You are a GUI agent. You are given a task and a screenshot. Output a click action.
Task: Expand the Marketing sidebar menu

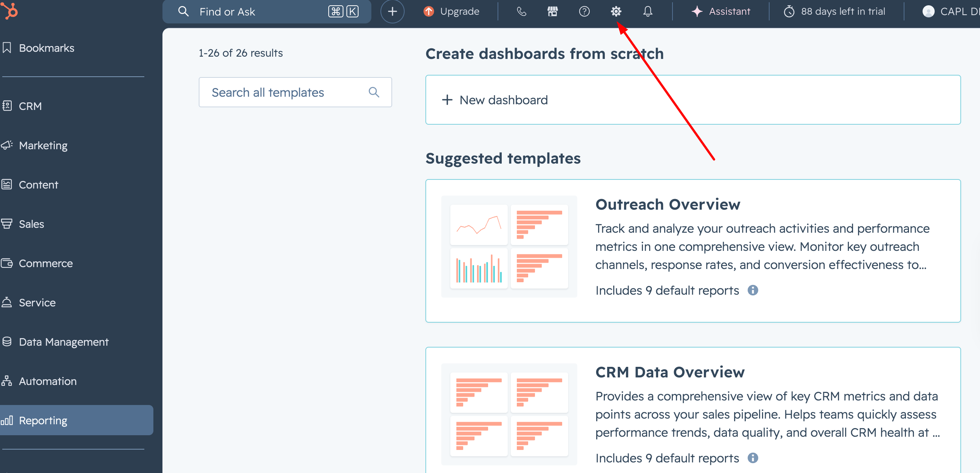point(43,145)
